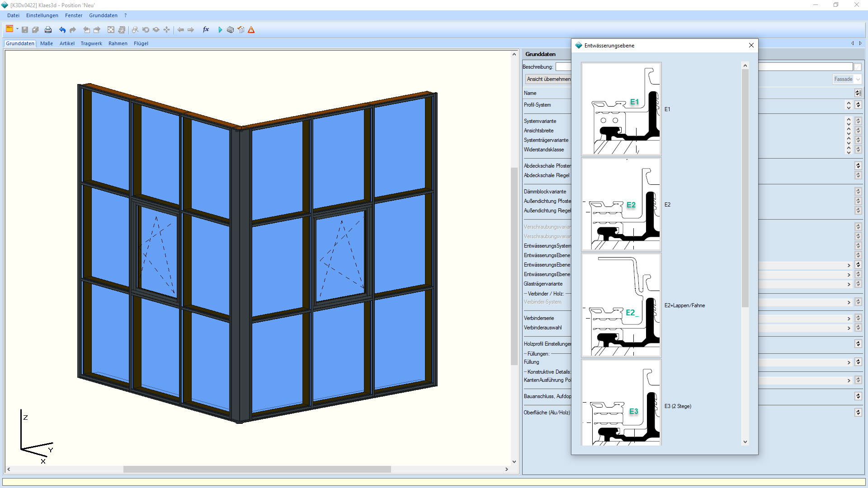
Task: Click the teal play/run arrow icon
Action: 220,30
